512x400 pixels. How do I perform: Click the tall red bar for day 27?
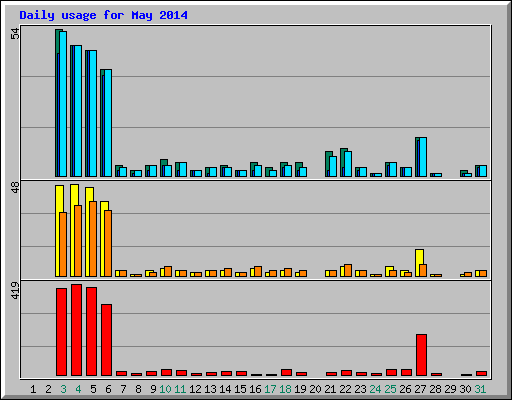click(x=421, y=355)
